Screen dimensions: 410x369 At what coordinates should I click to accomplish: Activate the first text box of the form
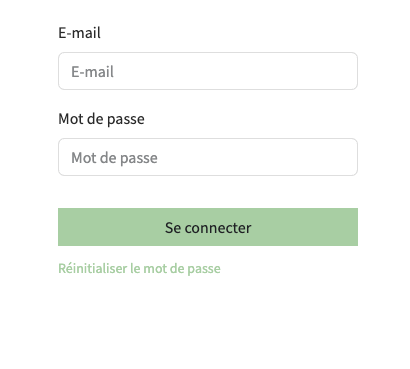[x=208, y=71]
